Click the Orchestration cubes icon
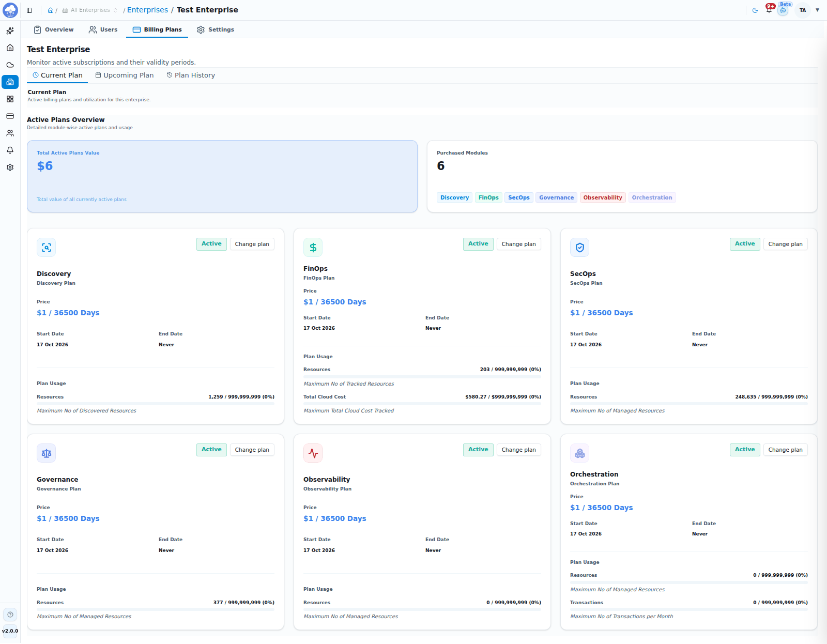The height and width of the screenshot is (644, 827). point(580,453)
